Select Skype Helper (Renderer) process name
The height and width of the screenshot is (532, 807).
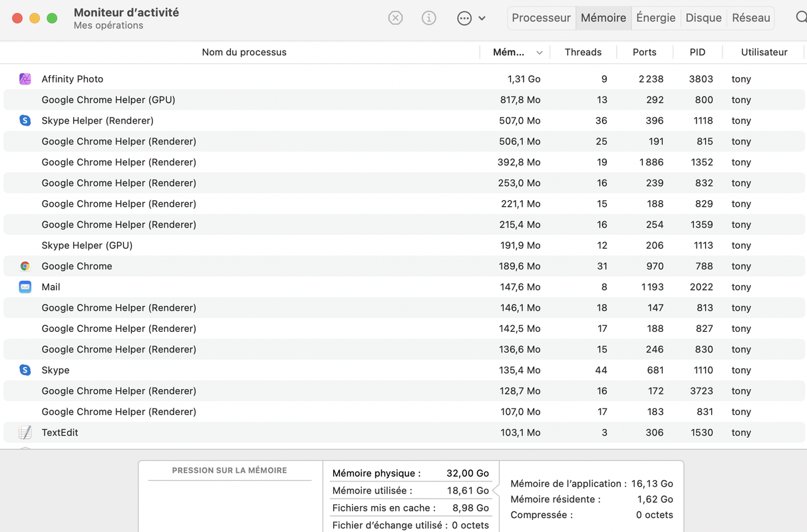97,120
